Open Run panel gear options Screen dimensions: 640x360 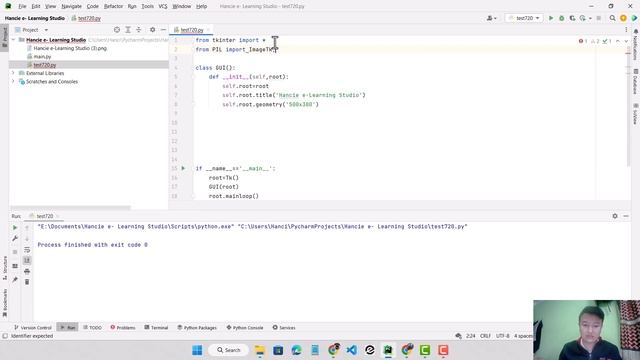point(615,216)
